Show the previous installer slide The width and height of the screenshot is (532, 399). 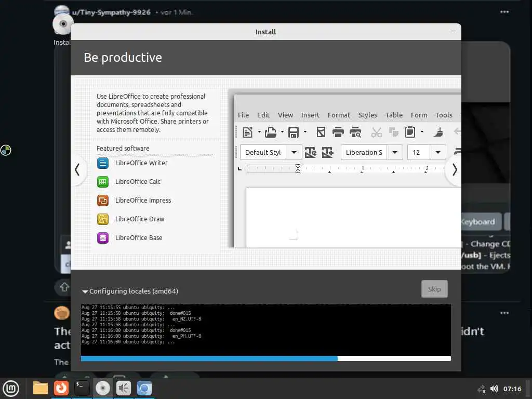78,170
